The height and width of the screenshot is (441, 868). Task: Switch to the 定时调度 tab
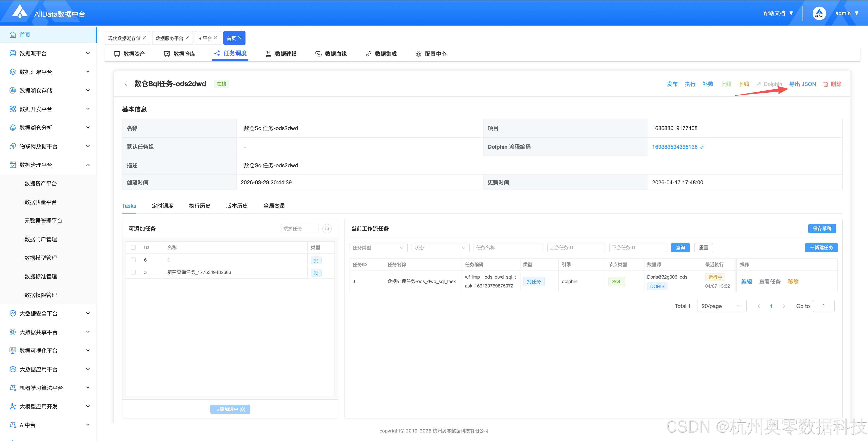pos(162,206)
